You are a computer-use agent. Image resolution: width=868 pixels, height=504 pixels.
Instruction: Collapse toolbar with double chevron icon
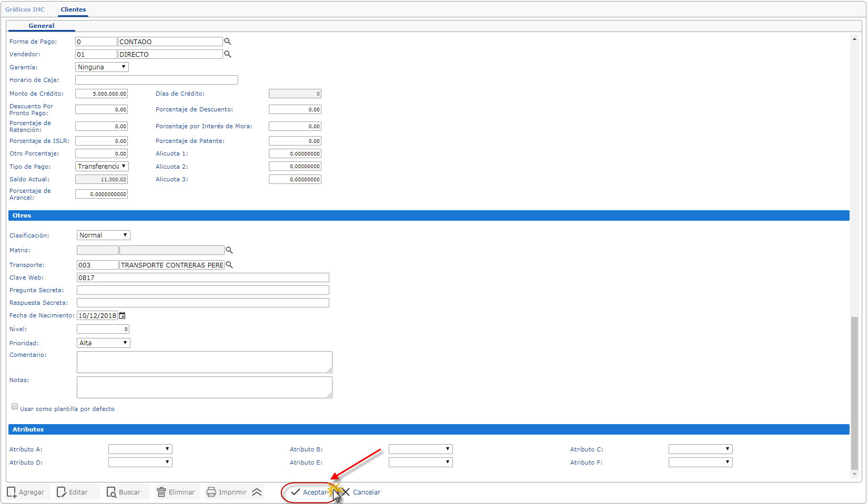[x=257, y=492]
